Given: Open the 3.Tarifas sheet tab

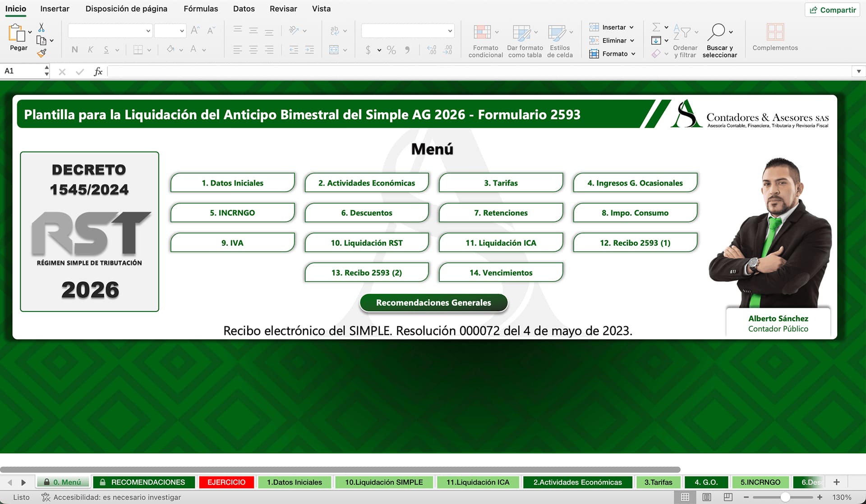Looking at the screenshot, I should click(x=658, y=482).
